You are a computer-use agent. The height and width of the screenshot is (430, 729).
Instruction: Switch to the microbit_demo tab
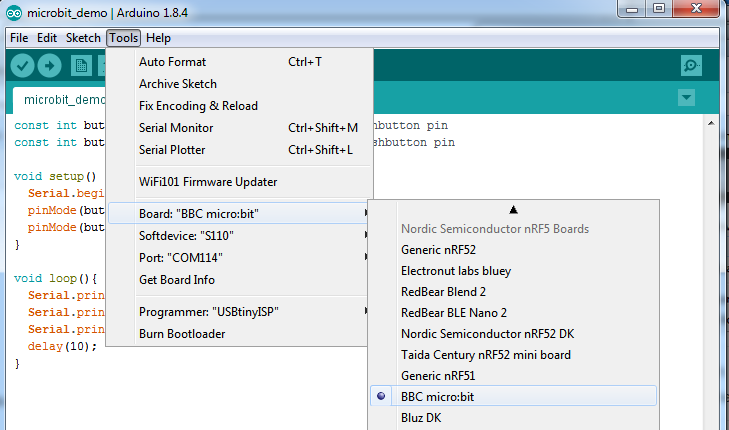point(62,100)
